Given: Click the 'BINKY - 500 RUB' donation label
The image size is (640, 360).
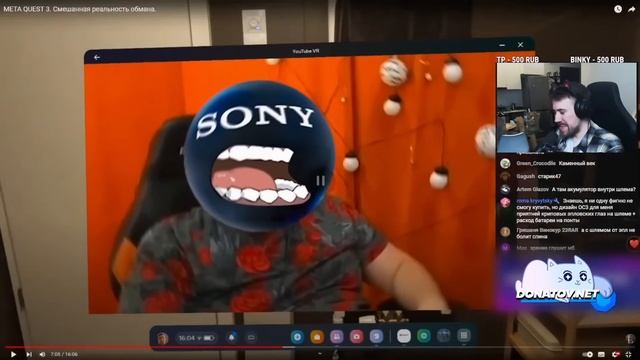Looking at the screenshot, I should coord(597,60).
